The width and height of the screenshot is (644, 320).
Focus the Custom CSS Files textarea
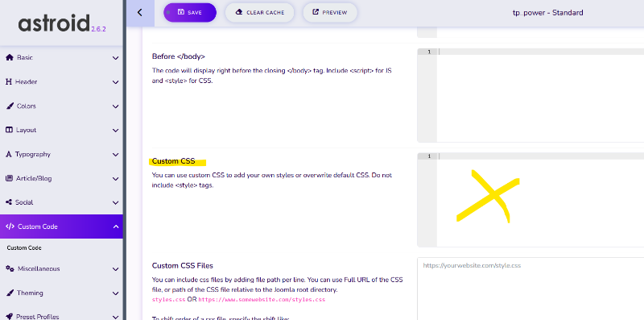pos(530,289)
